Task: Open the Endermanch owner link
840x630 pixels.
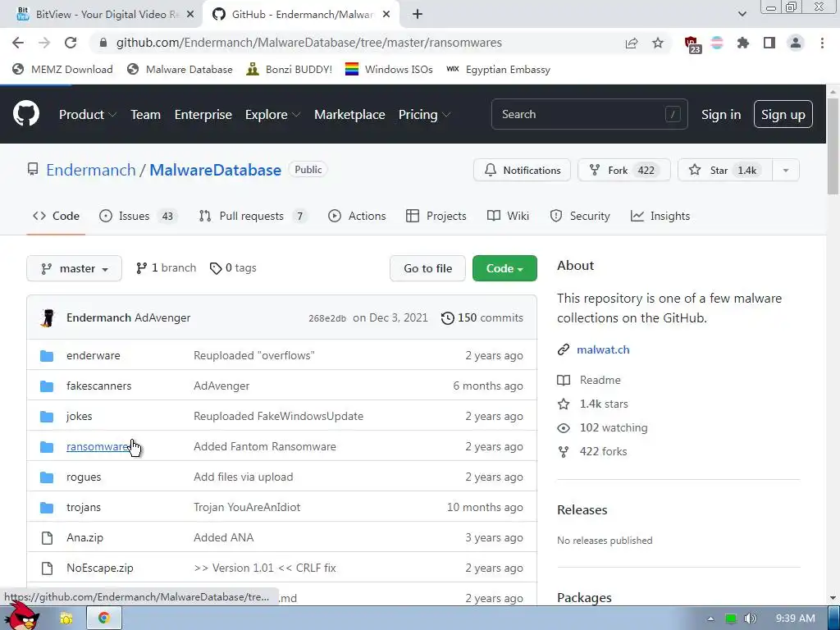Action: [90, 170]
